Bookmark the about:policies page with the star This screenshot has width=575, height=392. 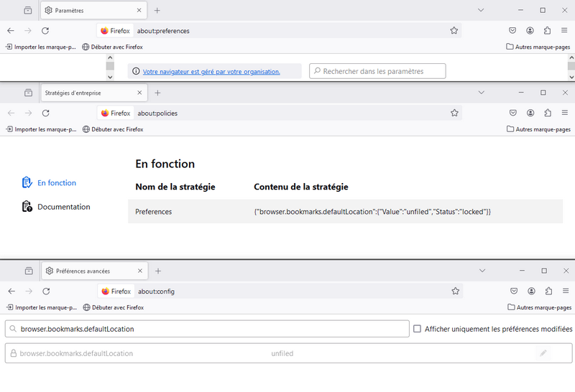coord(454,113)
